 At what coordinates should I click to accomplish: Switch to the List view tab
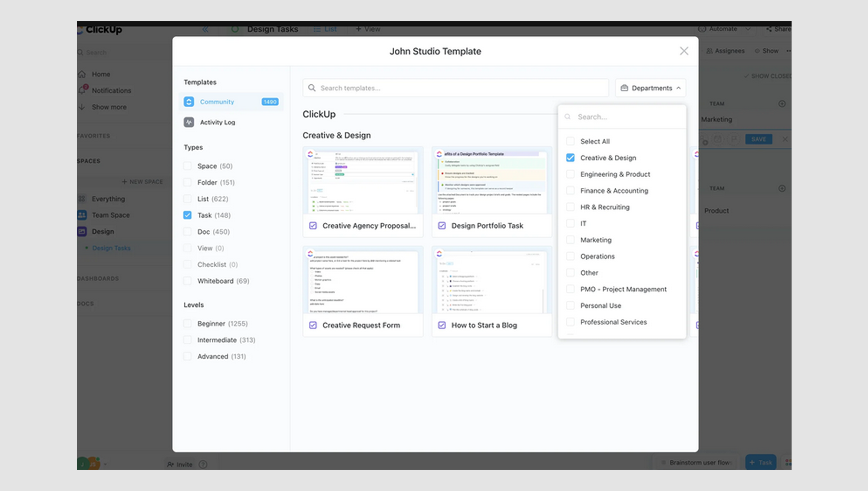tap(326, 29)
